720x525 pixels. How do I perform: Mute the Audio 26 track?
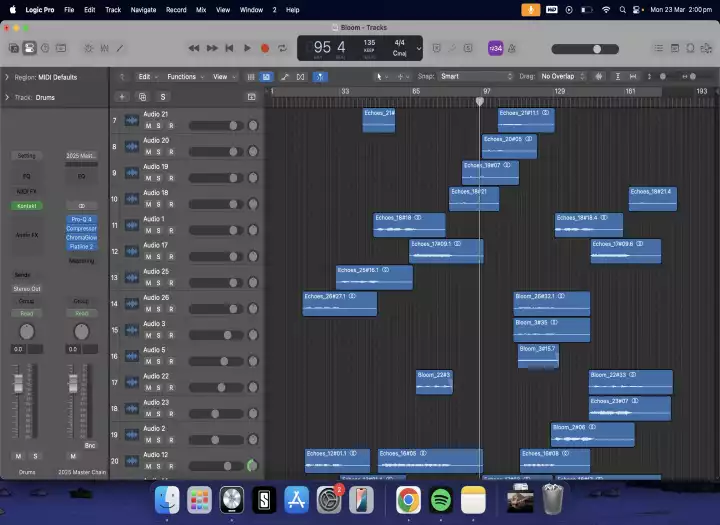click(148, 309)
